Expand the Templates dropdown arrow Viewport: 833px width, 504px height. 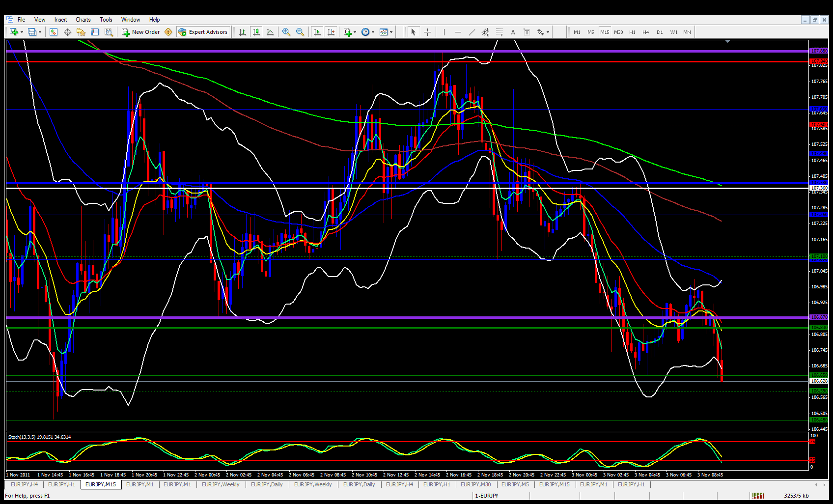(391, 32)
